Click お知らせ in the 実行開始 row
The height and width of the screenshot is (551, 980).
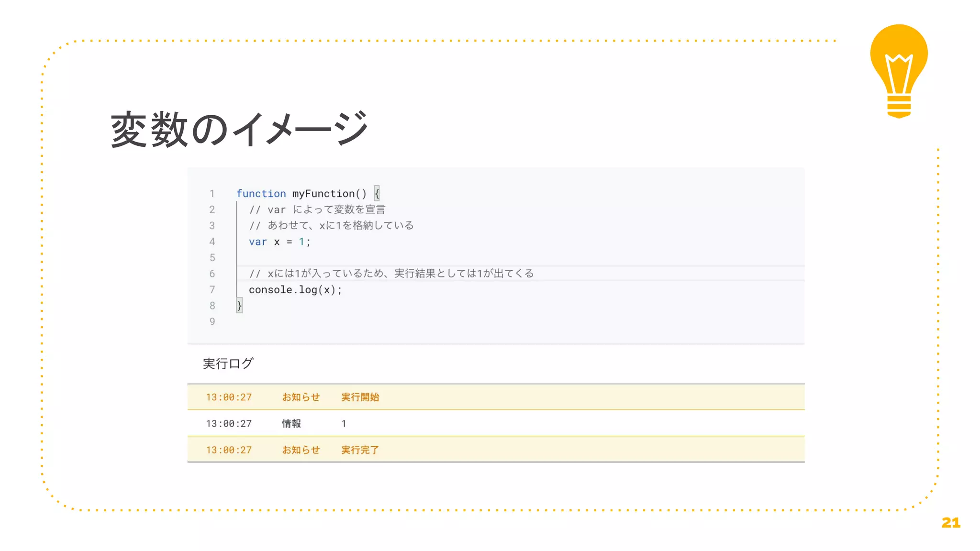[301, 397]
